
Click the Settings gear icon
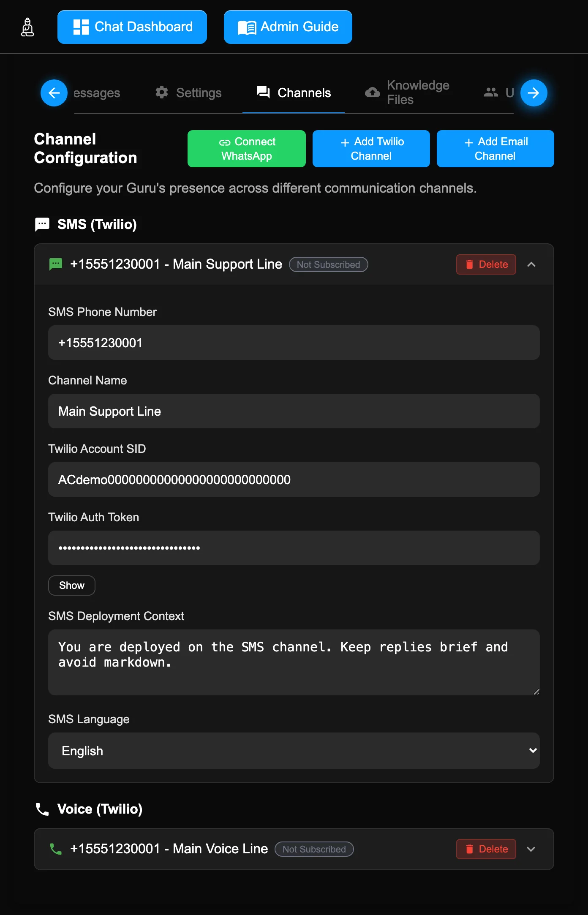pyautogui.click(x=162, y=93)
